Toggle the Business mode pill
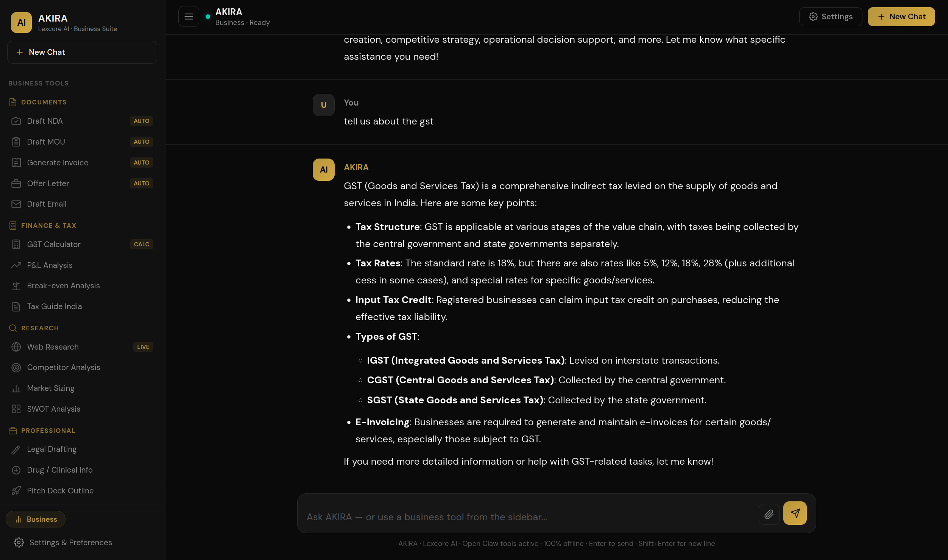The width and height of the screenshot is (948, 560). tap(36, 519)
